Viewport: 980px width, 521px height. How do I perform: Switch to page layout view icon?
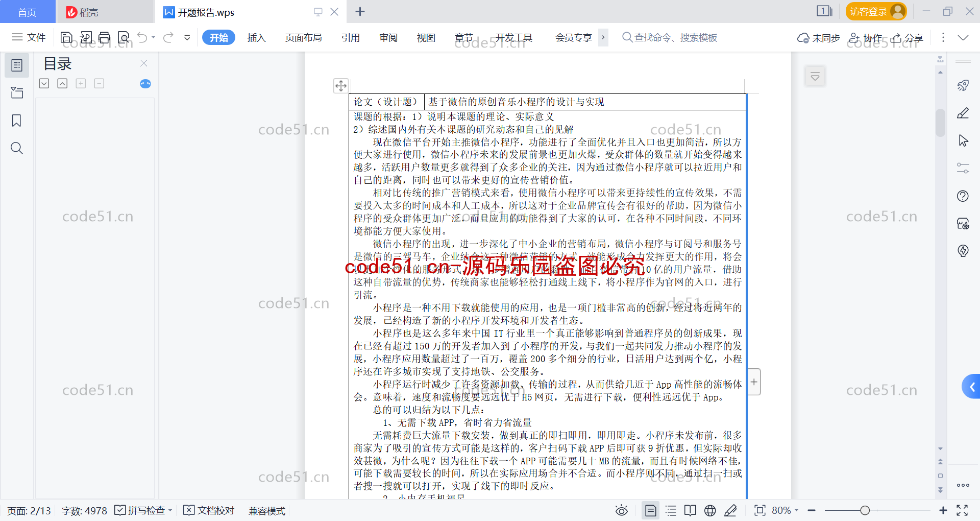[651, 510]
